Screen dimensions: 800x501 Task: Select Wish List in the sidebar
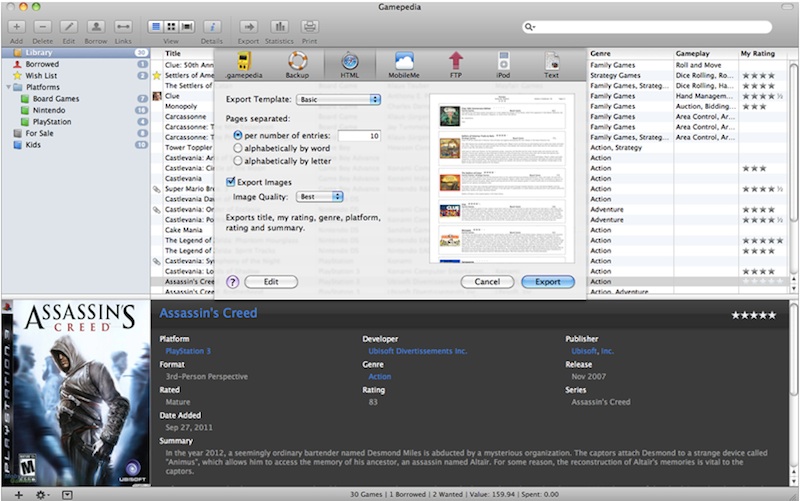(x=41, y=75)
